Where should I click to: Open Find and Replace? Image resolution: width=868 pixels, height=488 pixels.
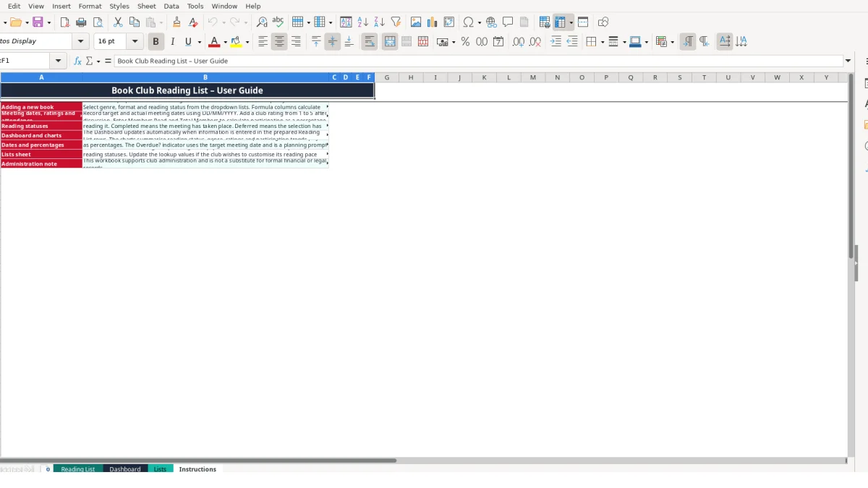(262, 22)
